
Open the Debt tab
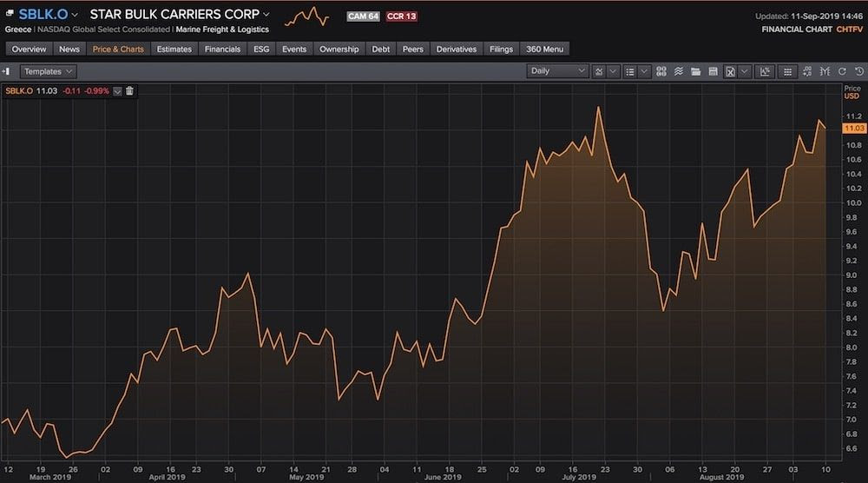point(380,50)
